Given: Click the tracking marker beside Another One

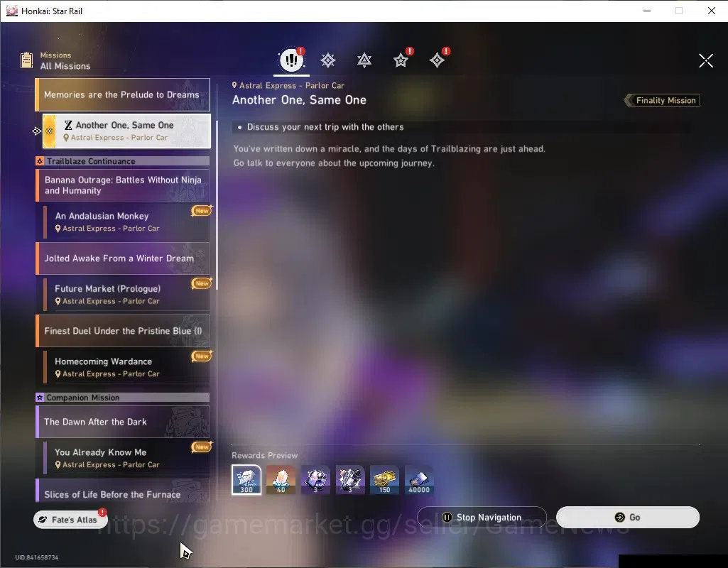Looking at the screenshot, I should tap(37, 131).
